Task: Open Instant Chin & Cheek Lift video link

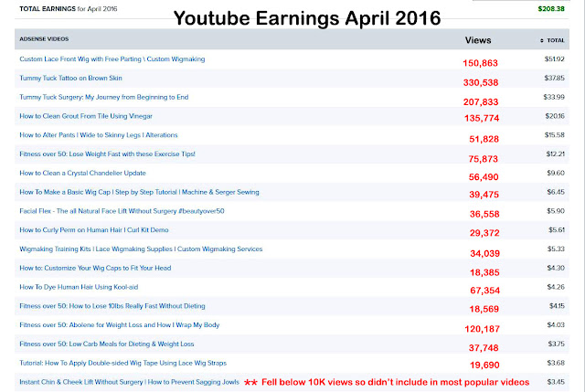Action: (x=129, y=382)
